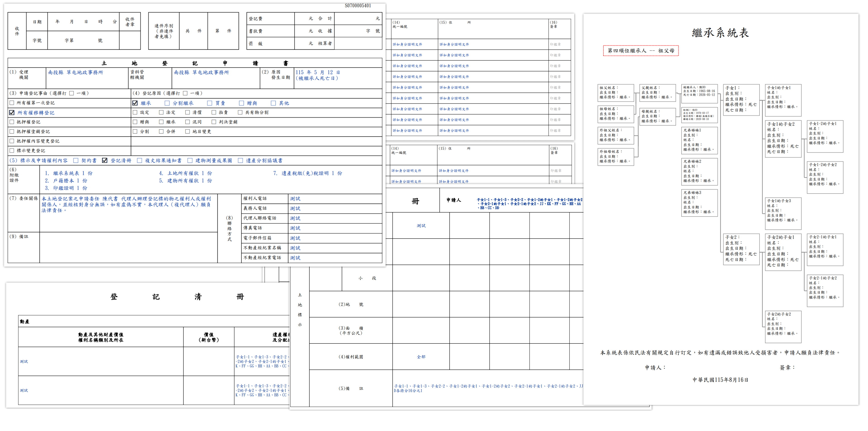Tick the 複丈結果通知書 checkbox

coord(140,160)
